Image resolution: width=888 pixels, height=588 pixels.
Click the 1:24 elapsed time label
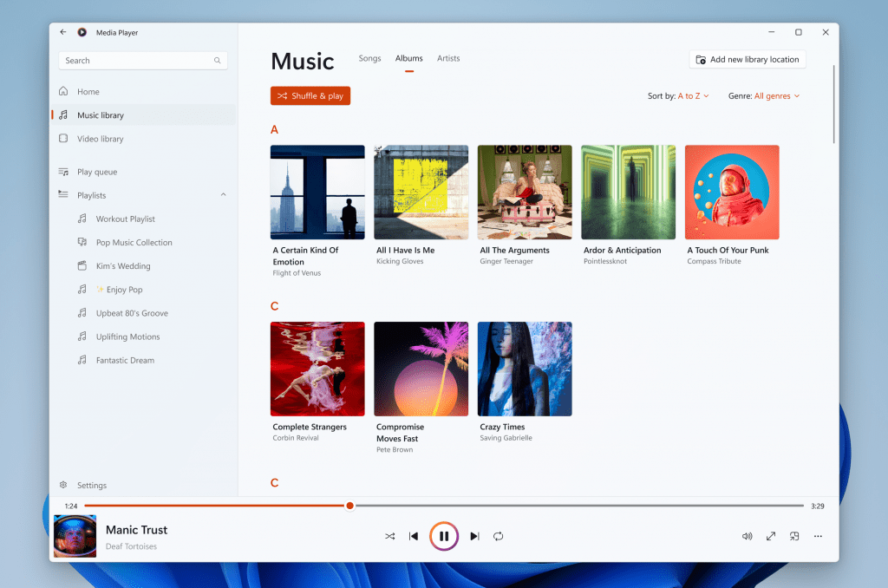(71, 506)
